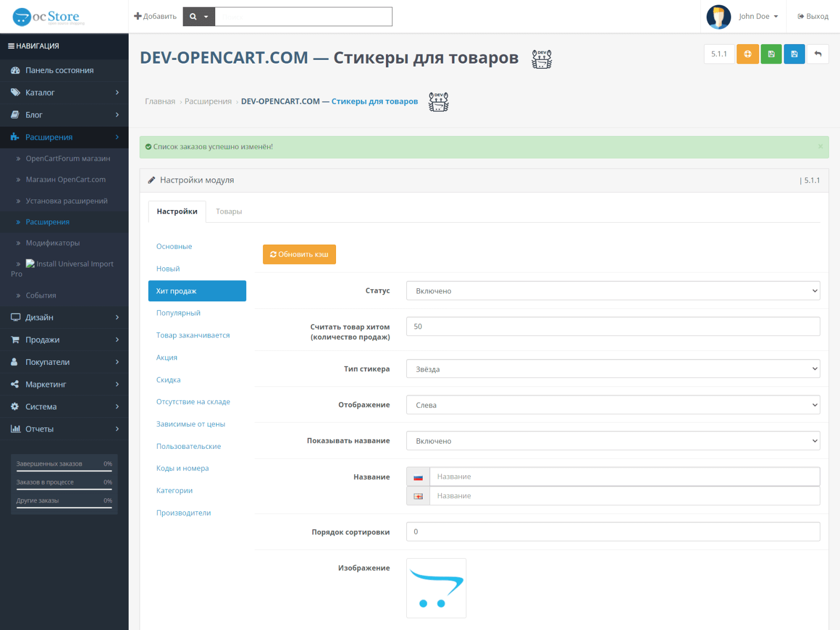Click the Расширения breadcrumb link
The image size is (840, 630).
(x=208, y=101)
